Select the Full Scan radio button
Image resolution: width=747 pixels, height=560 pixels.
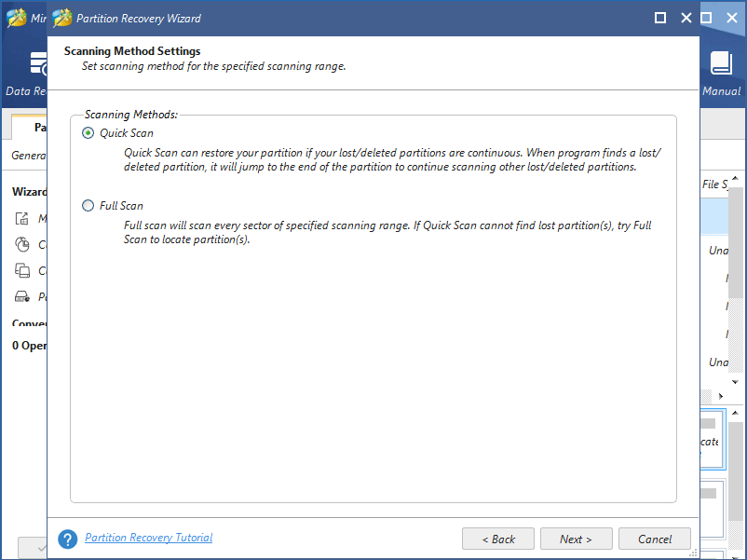pyautogui.click(x=88, y=206)
